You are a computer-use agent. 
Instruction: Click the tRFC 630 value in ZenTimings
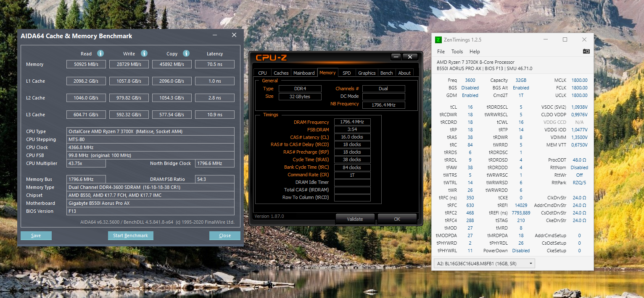click(x=470, y=205)
